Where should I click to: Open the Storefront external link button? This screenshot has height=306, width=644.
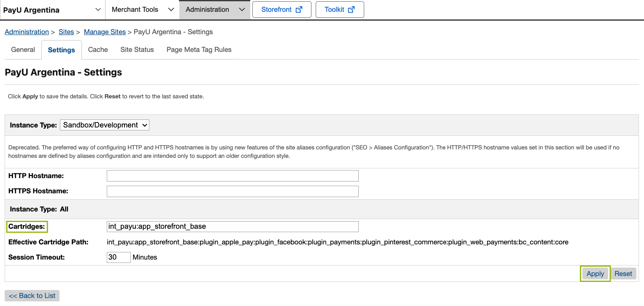[x=281, y=10]
